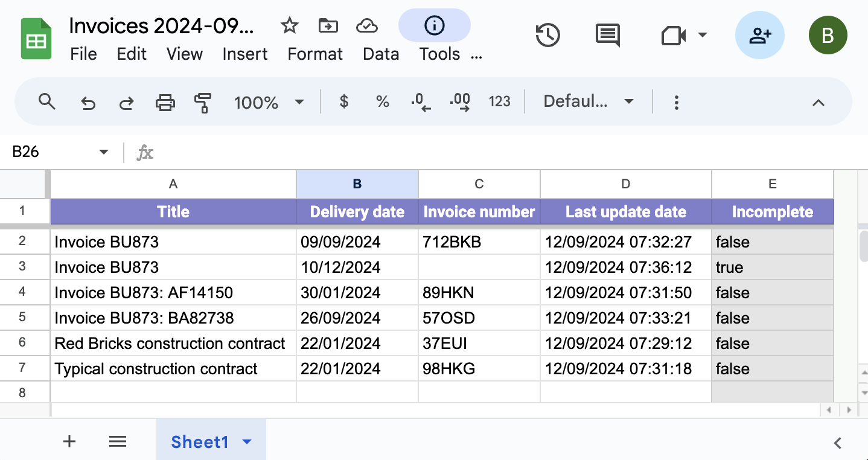
Task: Open the Name box dropdown arrow
Action: pos(104,152)
